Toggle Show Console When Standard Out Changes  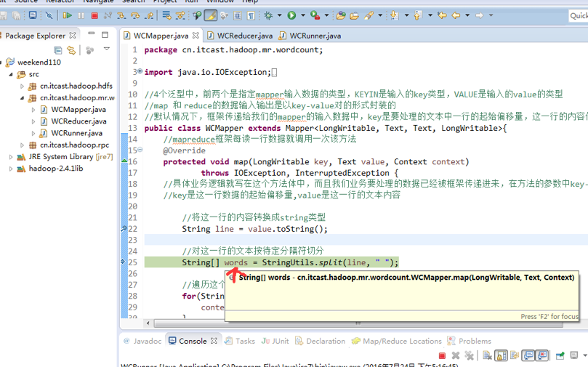[x=528, y=355]
